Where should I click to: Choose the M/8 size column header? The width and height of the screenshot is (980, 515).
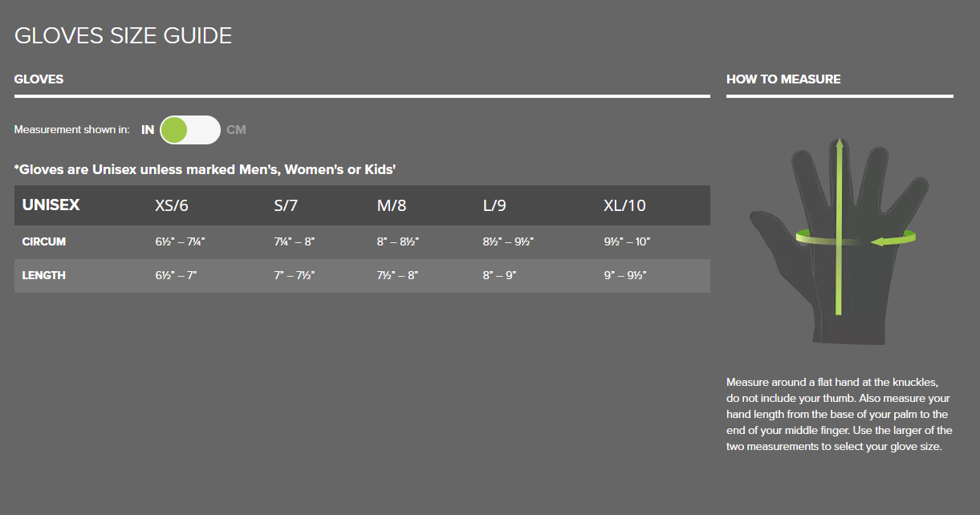[x=392, y=206]
